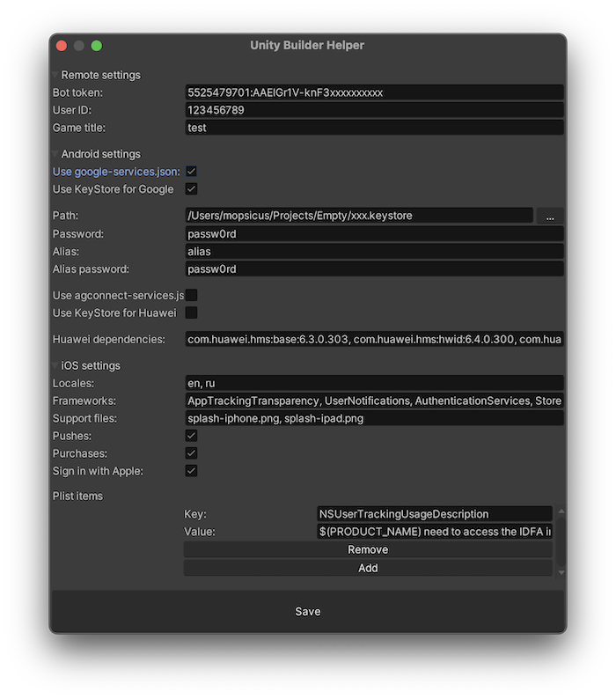616x699 pixels.
Task: Toggle Sign in with Apple checkbox
Action: (x=191, y=471)
